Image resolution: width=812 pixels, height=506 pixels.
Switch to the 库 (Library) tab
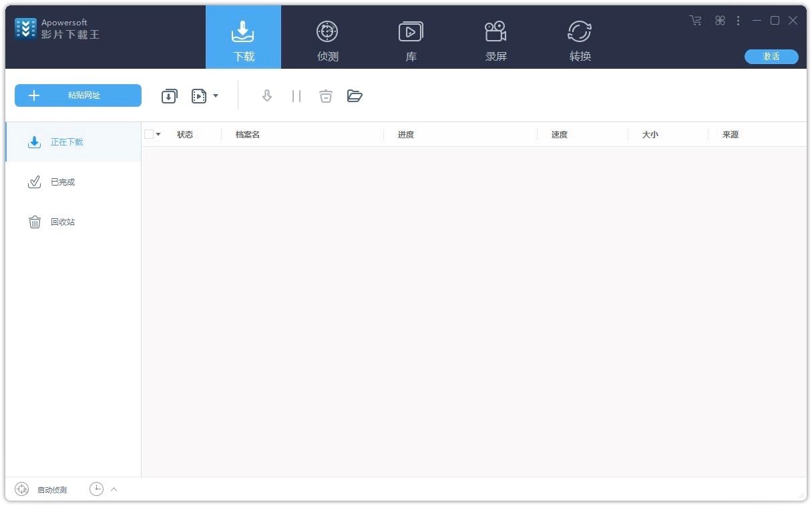pos(411,37)
